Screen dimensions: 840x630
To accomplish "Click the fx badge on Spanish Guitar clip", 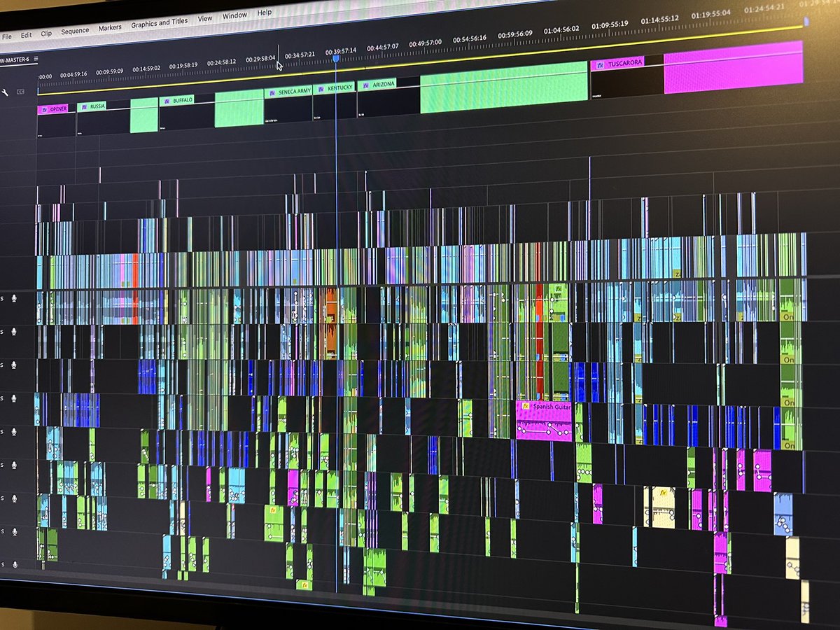I will tap(524, 406).
